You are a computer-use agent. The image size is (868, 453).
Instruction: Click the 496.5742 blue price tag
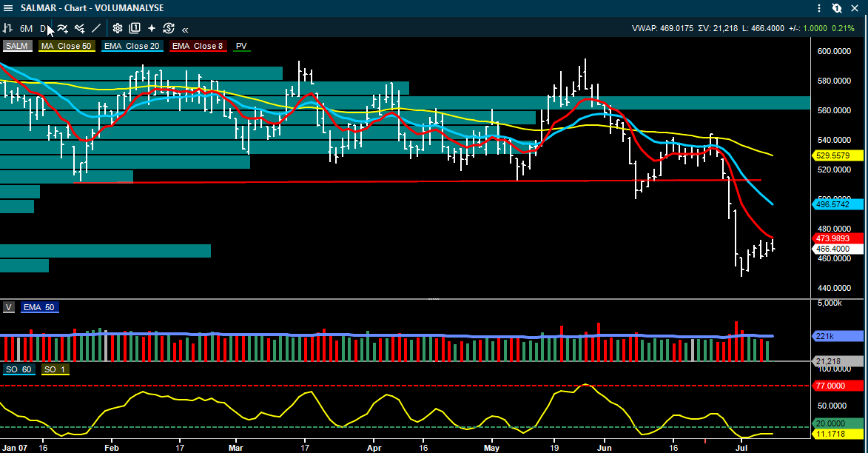837,204
